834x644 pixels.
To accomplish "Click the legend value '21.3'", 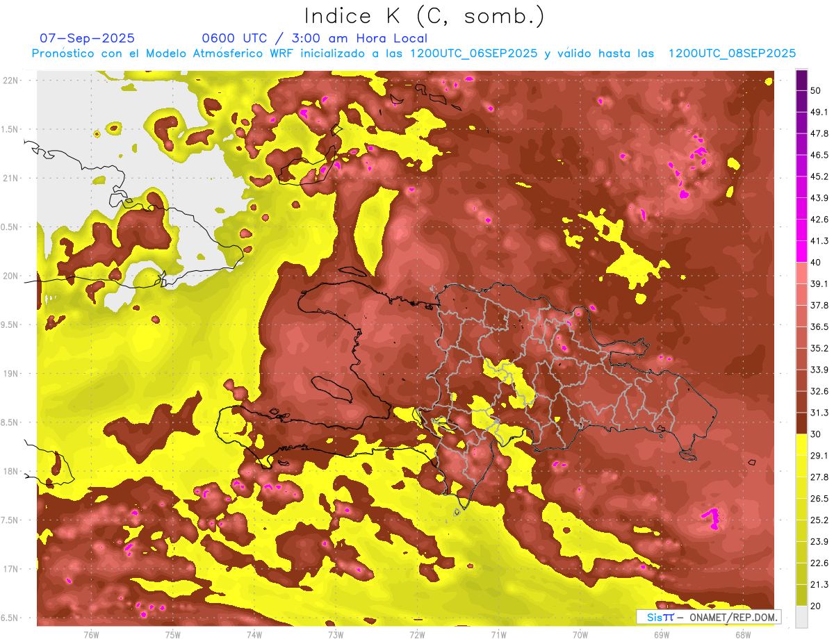I will pyautogui.click(x=819, y=585).
